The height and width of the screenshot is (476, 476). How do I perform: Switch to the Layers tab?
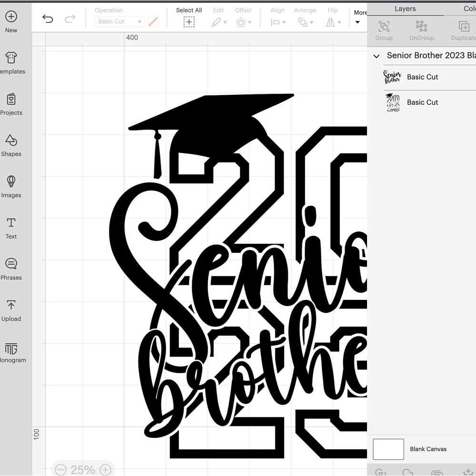(x=405, y=9)
